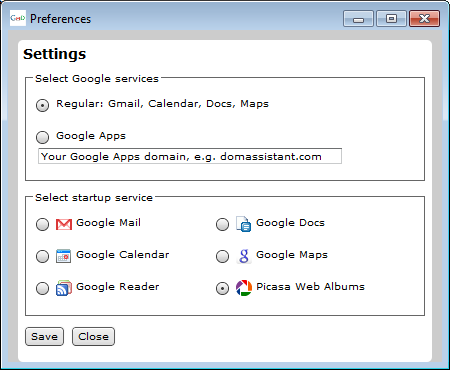Maximize the Preferences window
Image resolution: width=450 pixels, height=370 pixels.
pyautogui.click(x=391, y=19)
